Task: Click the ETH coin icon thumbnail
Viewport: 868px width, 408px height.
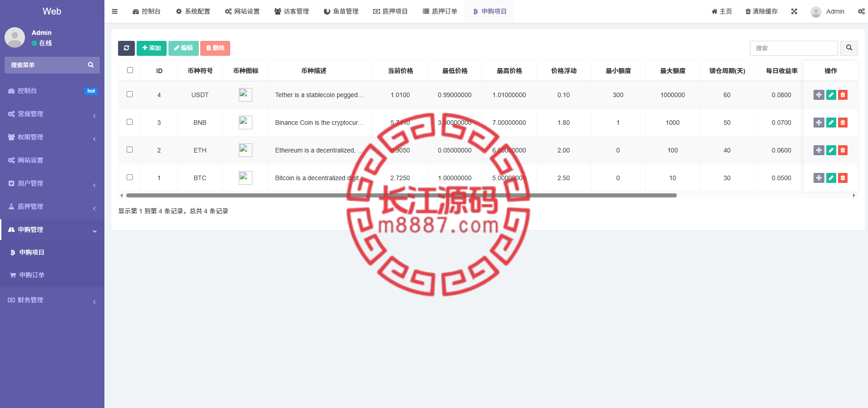Action: coord(246,150)
